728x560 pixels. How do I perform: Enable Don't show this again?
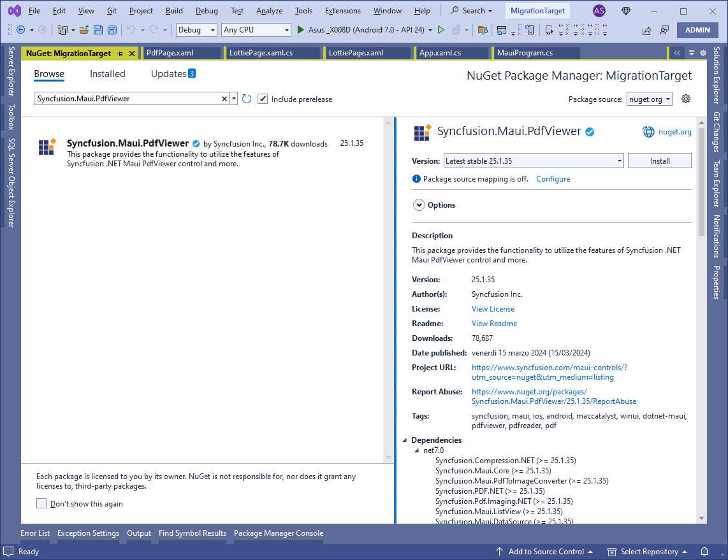point(41,503)
